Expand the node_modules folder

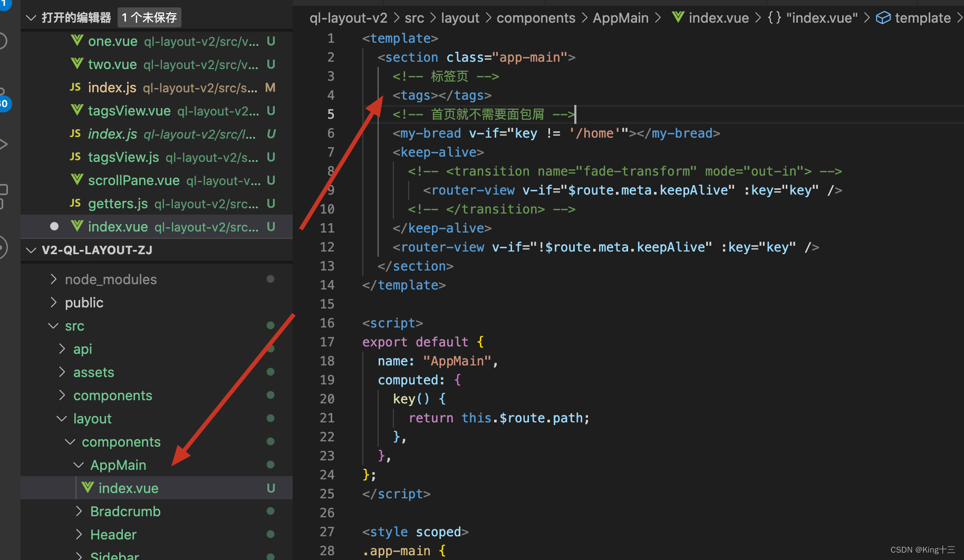tap(53, 279)
